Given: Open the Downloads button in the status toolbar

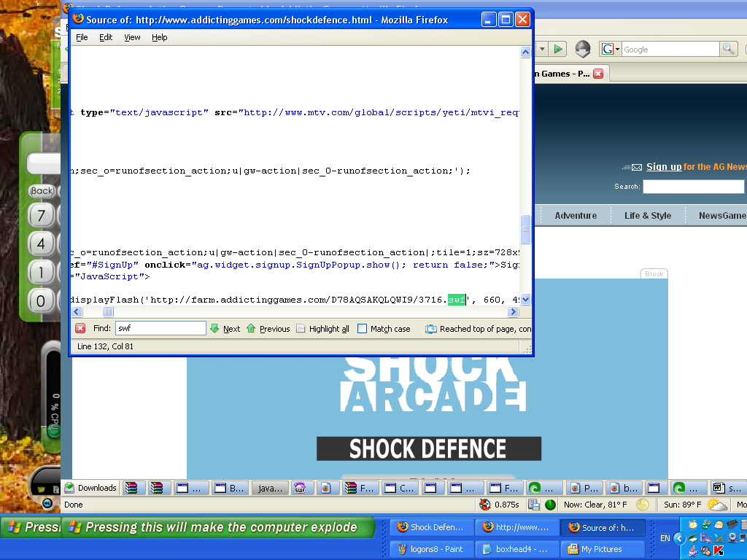Looking at the screenshot, I should [90, 488].
